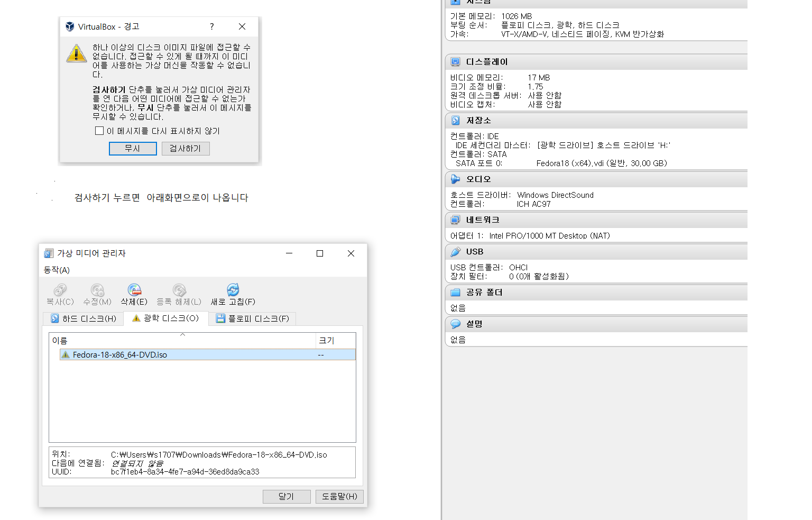
Task: Click the warning icon beside Fedora-18-x86_64-DVD.iso
Action: [66, 355]
